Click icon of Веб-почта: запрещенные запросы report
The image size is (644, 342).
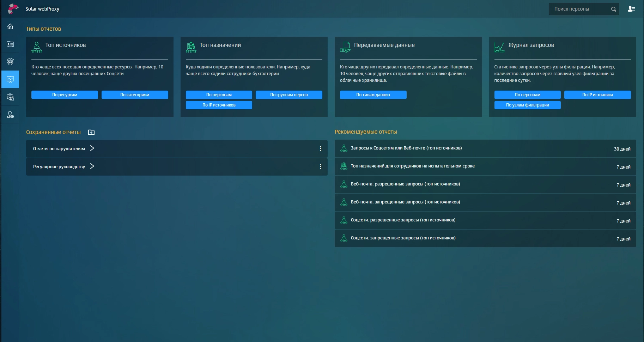coord(344,202)
